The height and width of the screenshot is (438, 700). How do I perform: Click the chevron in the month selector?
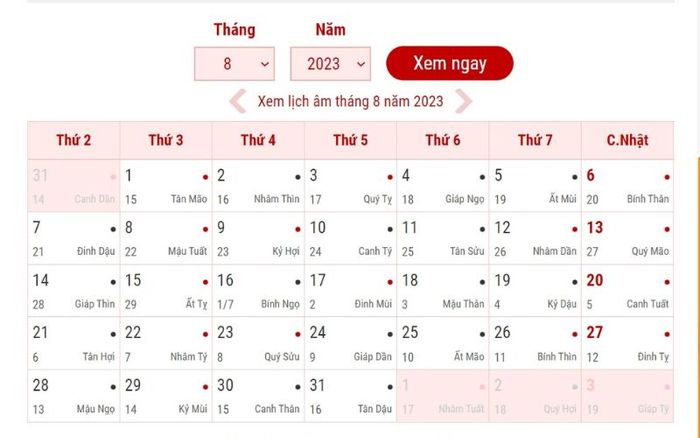point(265,64)
